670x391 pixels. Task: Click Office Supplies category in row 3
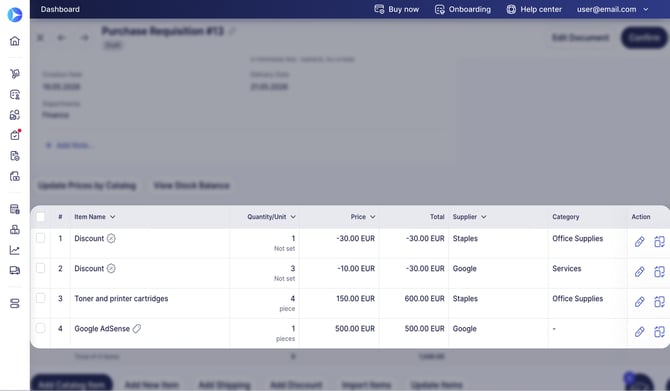(x=577, y=299)
